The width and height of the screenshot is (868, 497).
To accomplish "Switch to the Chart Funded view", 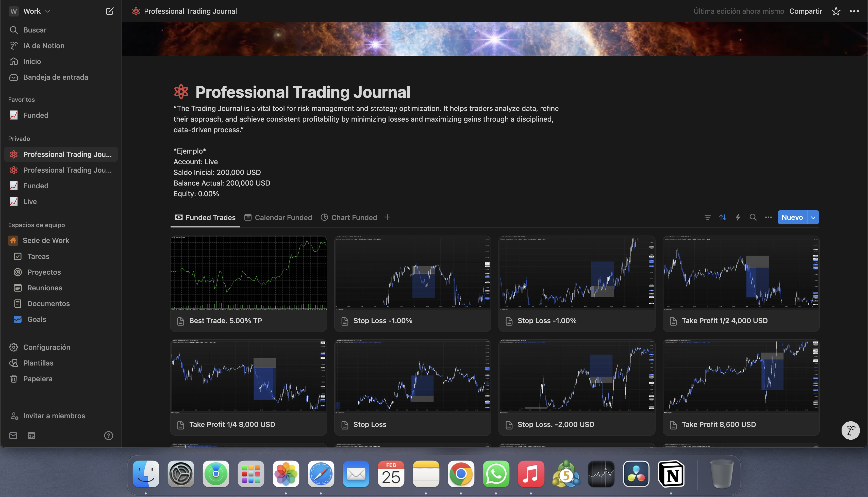I will [x=354, y=218].
